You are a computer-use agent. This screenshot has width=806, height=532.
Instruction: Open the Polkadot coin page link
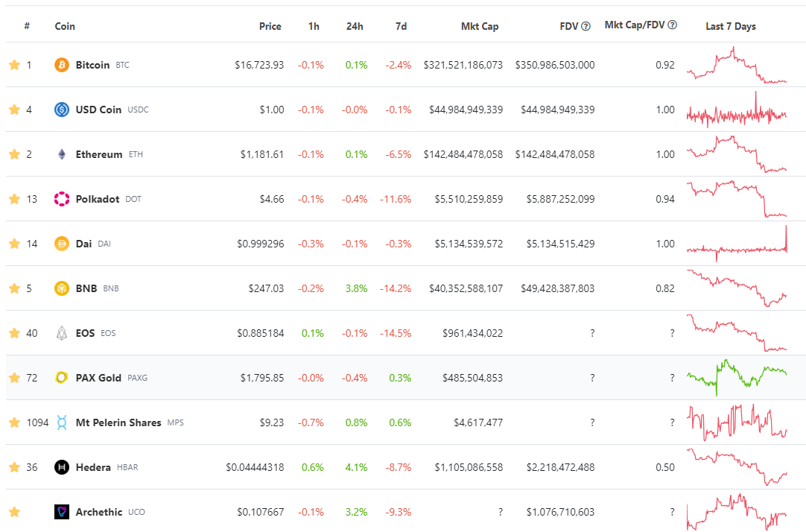point(97,199)
